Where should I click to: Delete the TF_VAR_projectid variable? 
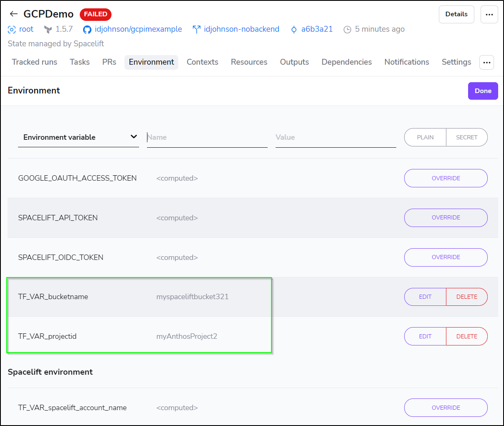[x=467, y=336]
